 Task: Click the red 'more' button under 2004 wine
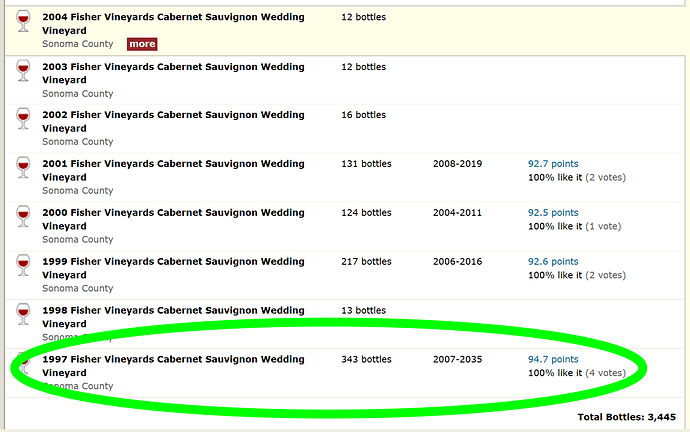point(142,44)
